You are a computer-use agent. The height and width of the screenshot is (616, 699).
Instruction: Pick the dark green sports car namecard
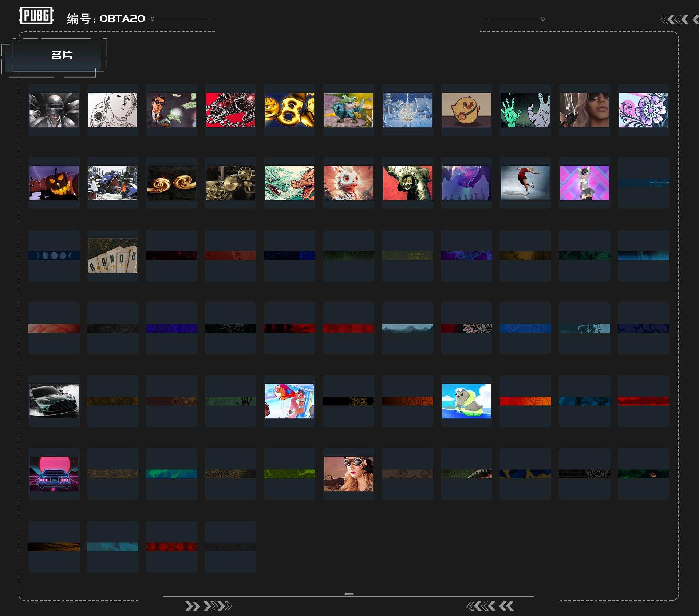tap(54, 401)
